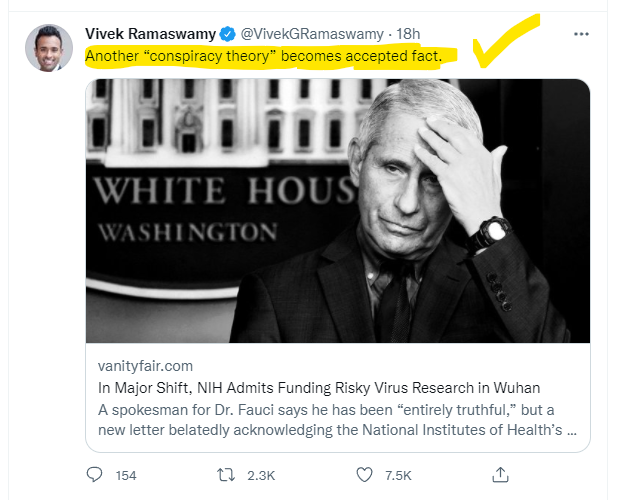Like the tweet with the heart icon

point(367,475)
